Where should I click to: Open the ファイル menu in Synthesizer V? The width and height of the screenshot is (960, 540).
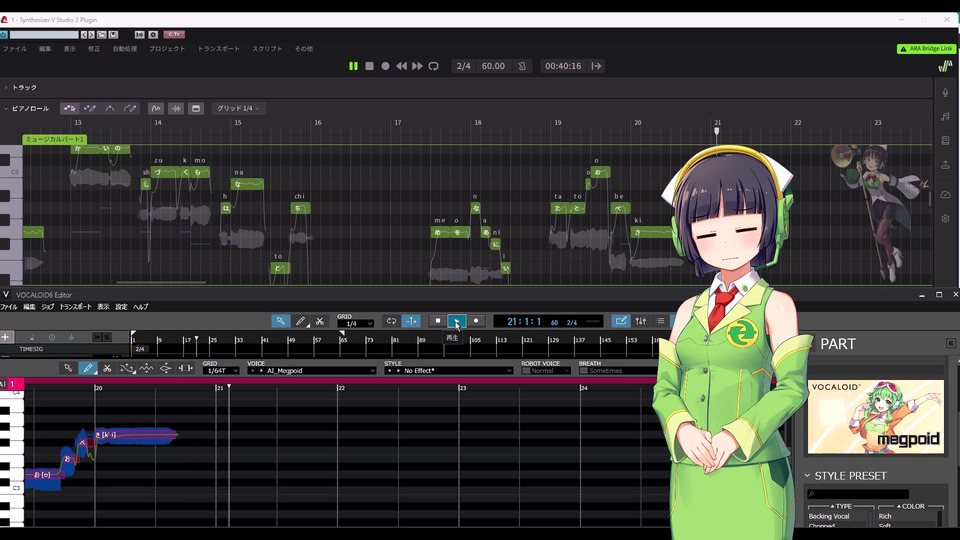pyautogui.click(x=15, y=49)
